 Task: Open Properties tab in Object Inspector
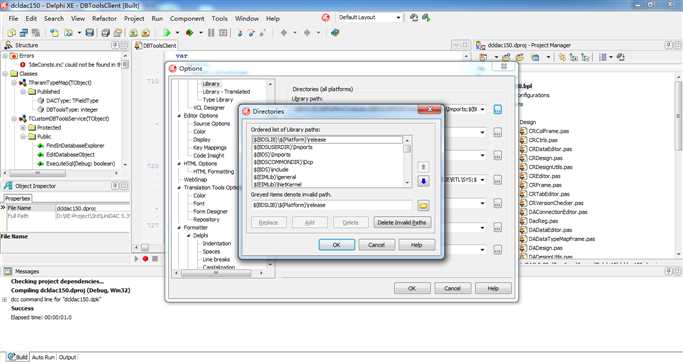18,199
